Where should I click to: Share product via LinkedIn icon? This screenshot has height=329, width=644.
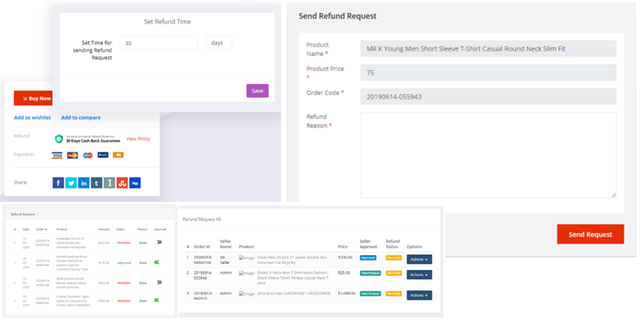[84, 182]
